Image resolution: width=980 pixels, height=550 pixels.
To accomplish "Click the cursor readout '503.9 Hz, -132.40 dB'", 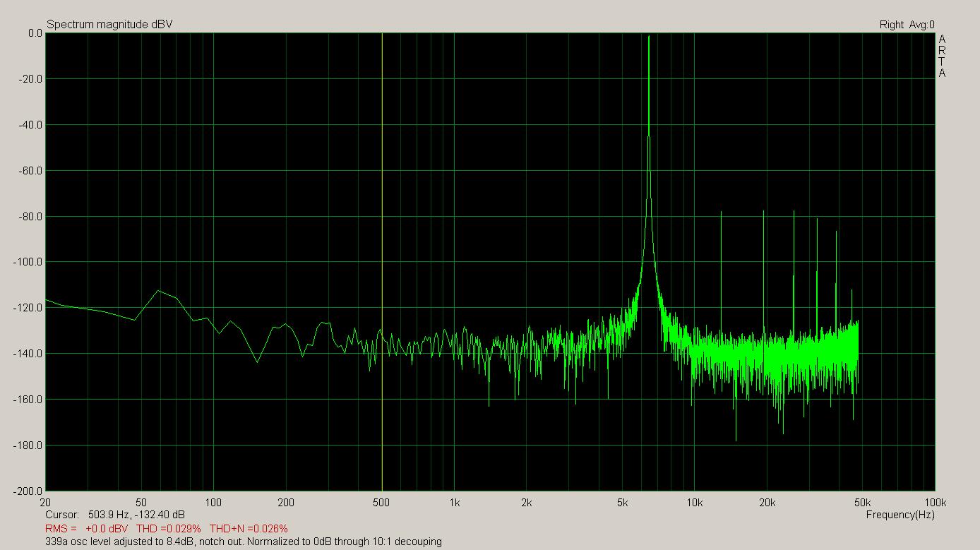I will coord(136,515).
